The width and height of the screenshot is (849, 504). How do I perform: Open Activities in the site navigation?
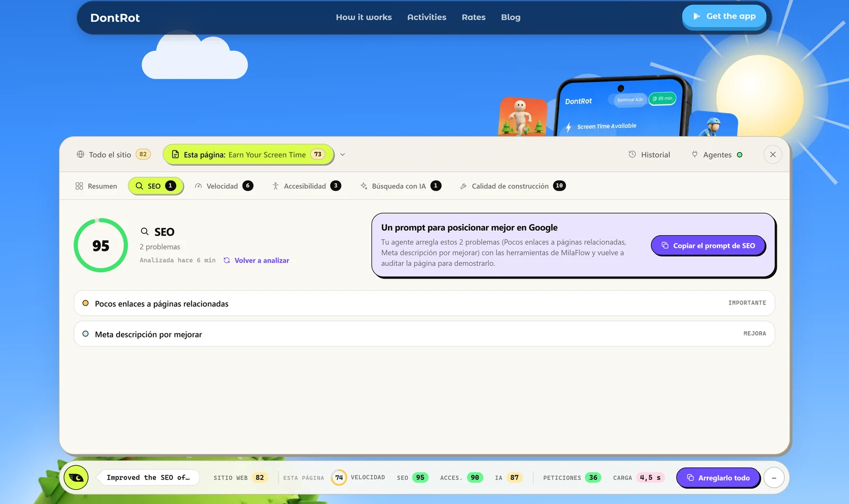click(x=427, y=17)
